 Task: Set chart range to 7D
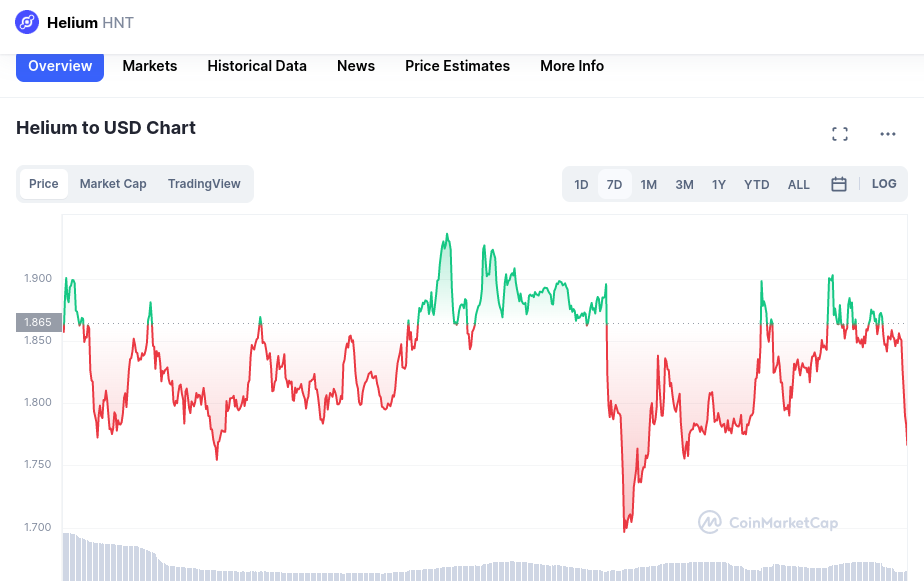615,184
